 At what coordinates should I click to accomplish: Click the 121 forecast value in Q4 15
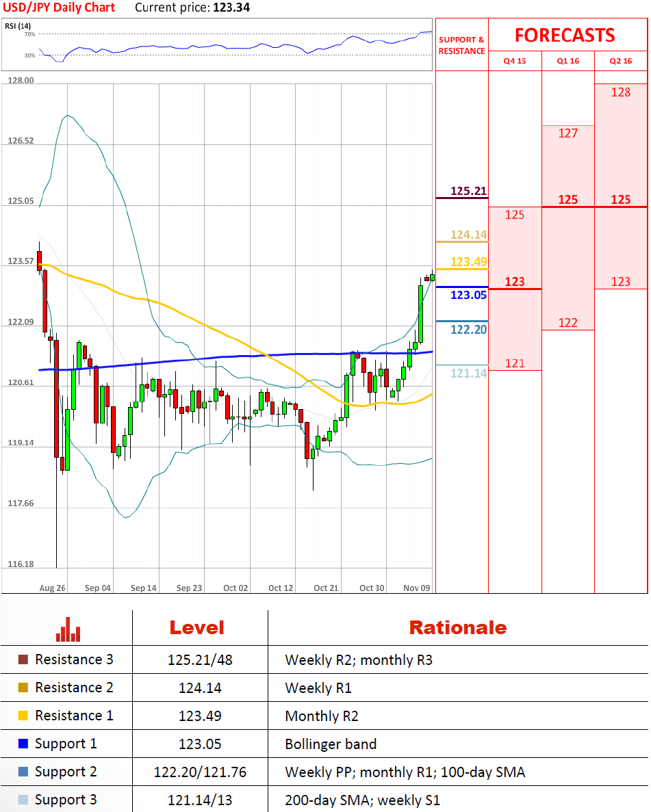[x=515, y=363]
